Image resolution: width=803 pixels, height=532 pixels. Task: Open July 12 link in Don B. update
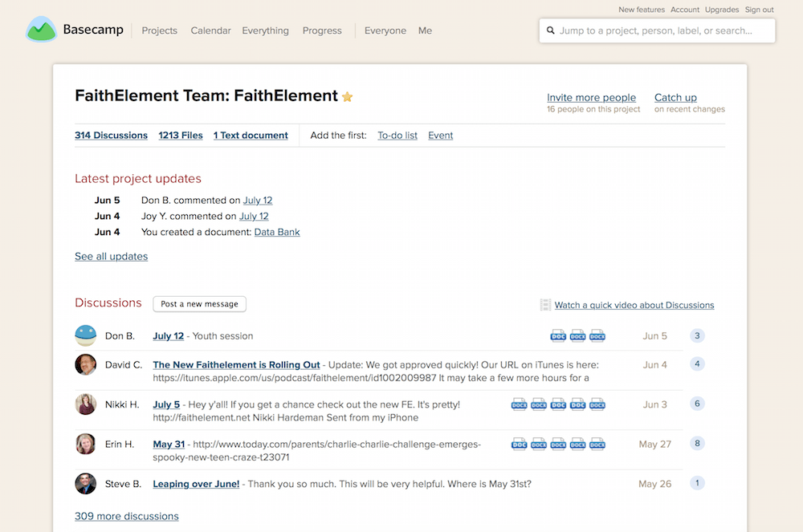(258, 200)
